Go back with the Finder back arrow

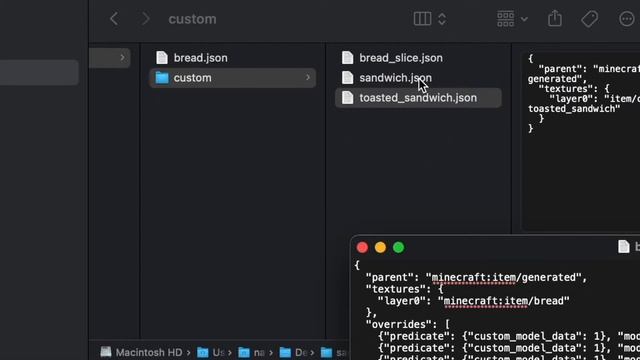[x=114, y=19]
